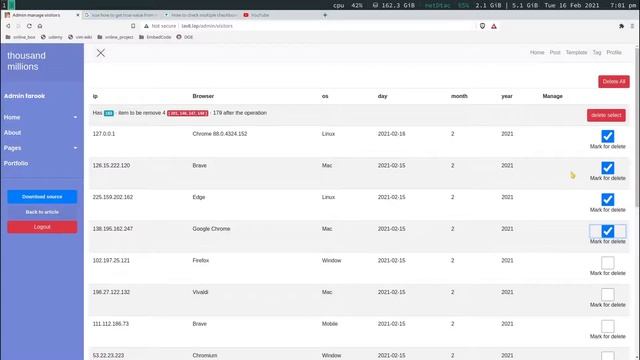Image resolution: width=640 pixels, height=360 pixels.
Task: Expand the Home sidebar menu arrow
Action: [76, 118]
